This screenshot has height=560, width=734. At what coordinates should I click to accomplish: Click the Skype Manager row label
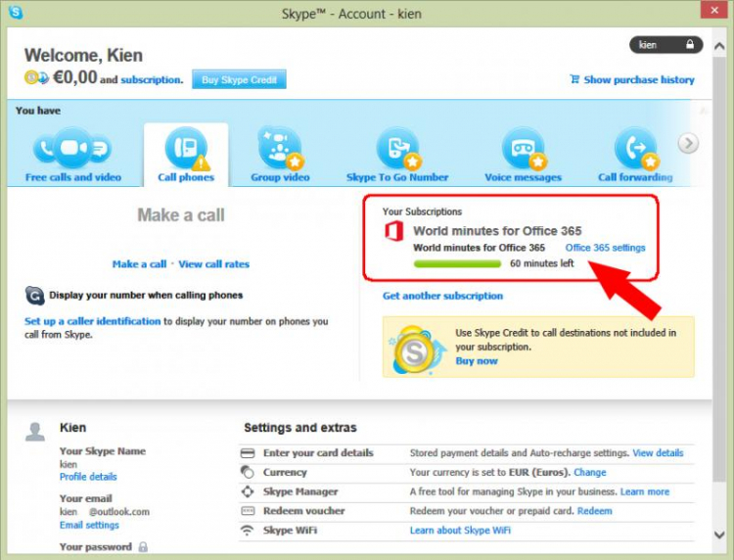[x=300, y=491]
